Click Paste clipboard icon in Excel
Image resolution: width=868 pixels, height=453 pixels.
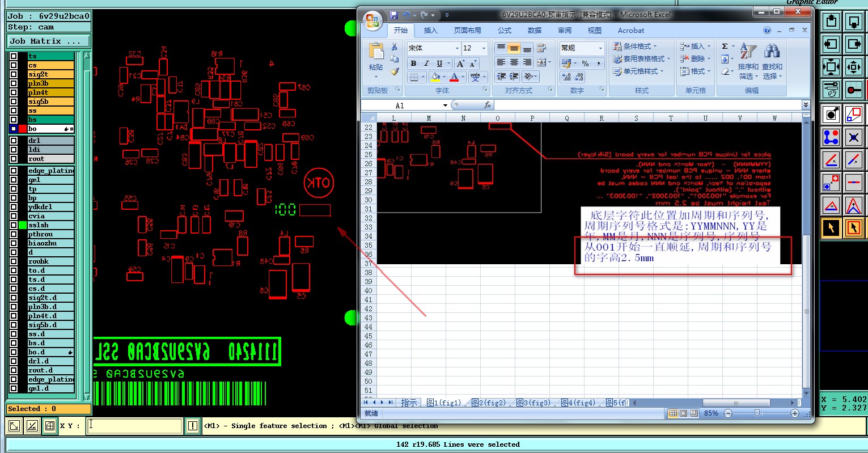[376, 52]
